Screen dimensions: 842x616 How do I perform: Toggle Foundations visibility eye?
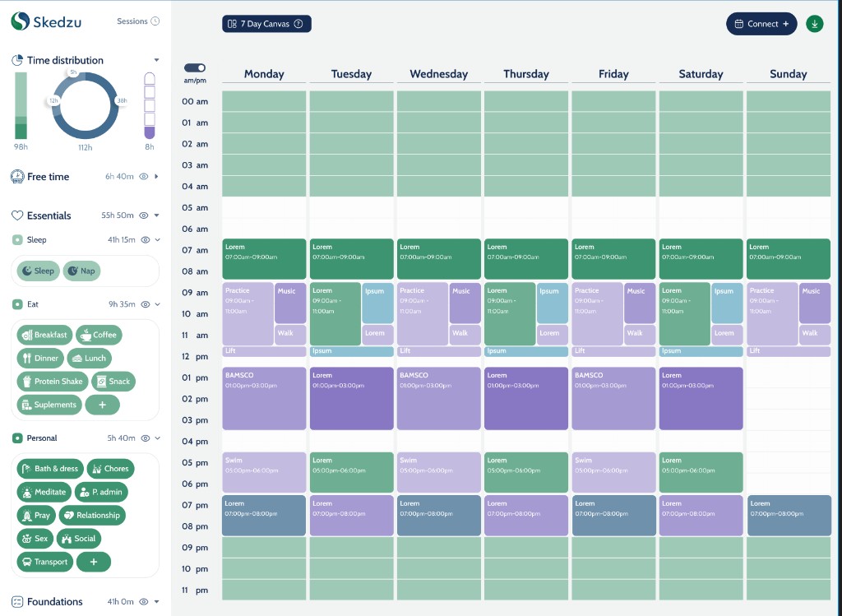(x=143, y=602)
